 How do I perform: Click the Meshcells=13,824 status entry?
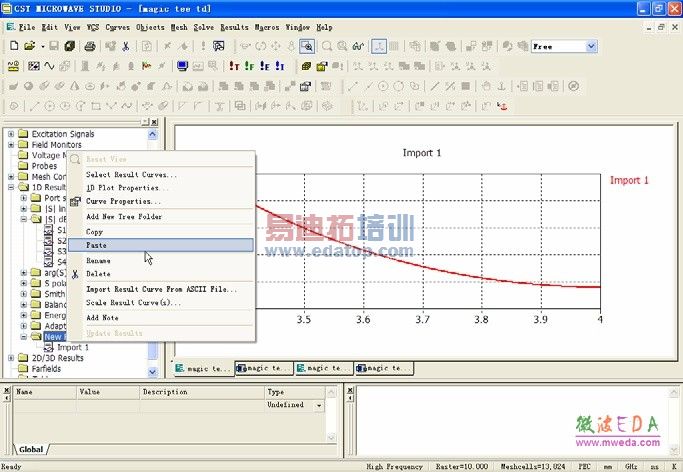[x=533, y=466]
